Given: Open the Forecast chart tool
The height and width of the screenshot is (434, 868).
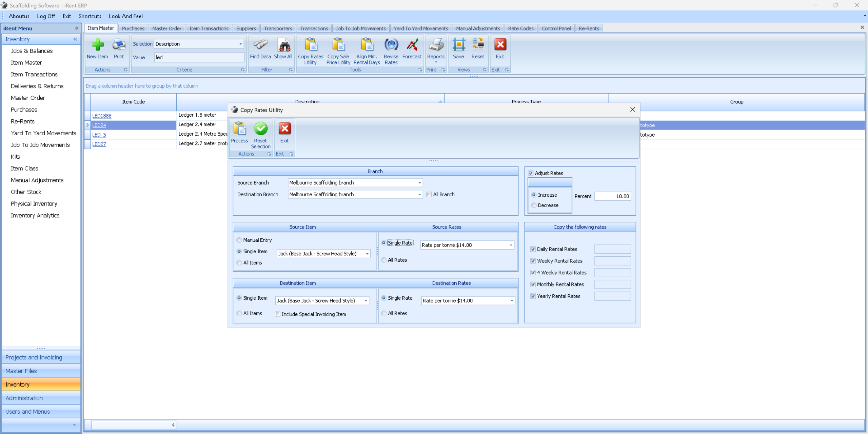Looking at the screenshot, I should (412, 45).
